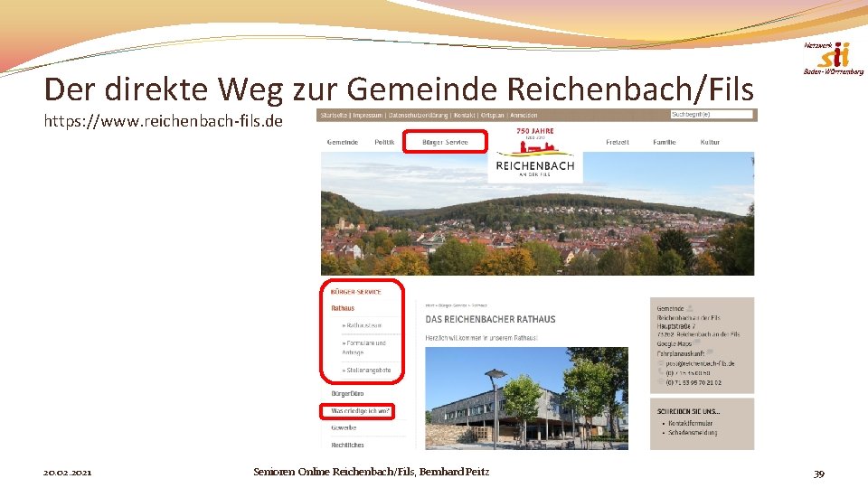Screen dimensions: 868x488
Task: Select Rathaus in the sidebar
Action: [343, 308]
